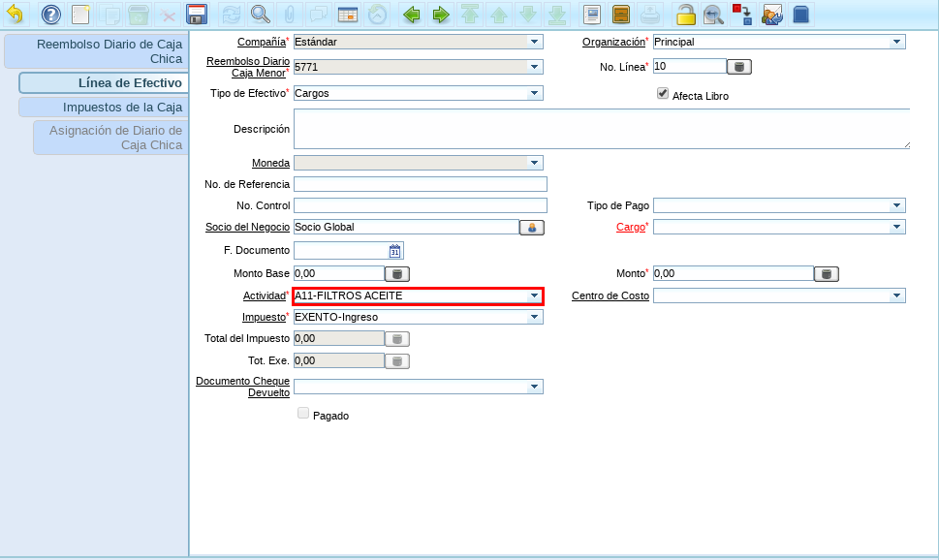Screen dimensions: 939x560
Task: Jump to the first record icon
Action: (469, 14)
